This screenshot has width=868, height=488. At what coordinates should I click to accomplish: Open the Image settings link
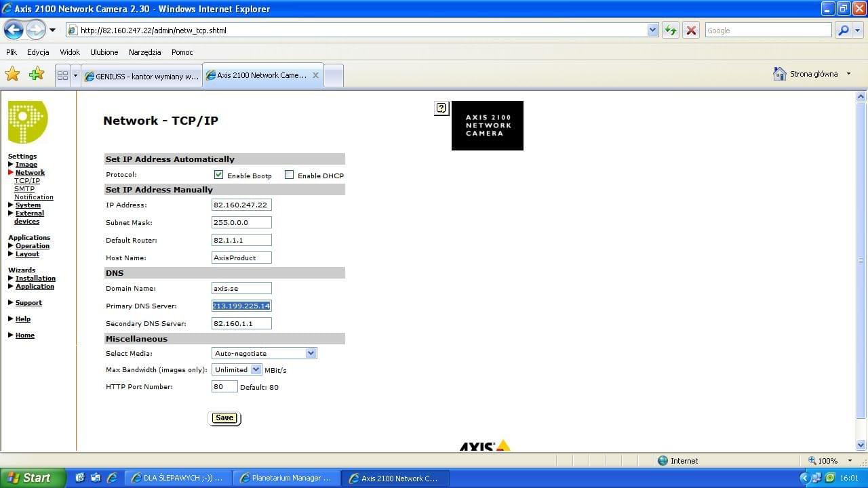pos(26,165)
